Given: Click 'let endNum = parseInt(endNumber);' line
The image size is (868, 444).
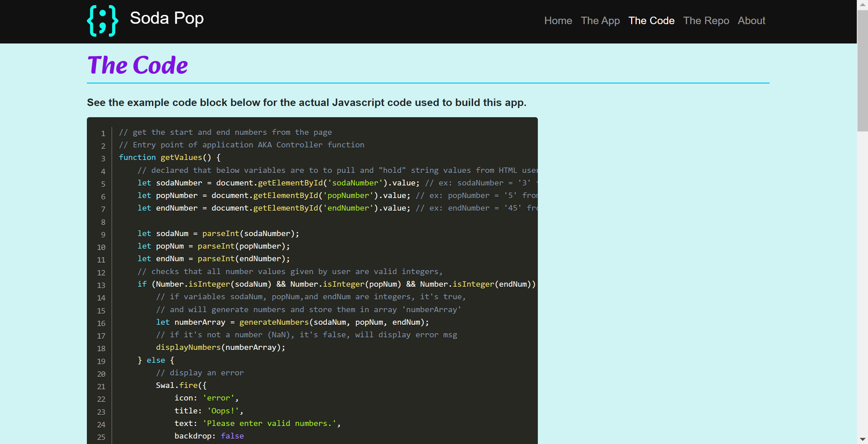Looking at the screenshot, I should point(213,259).
